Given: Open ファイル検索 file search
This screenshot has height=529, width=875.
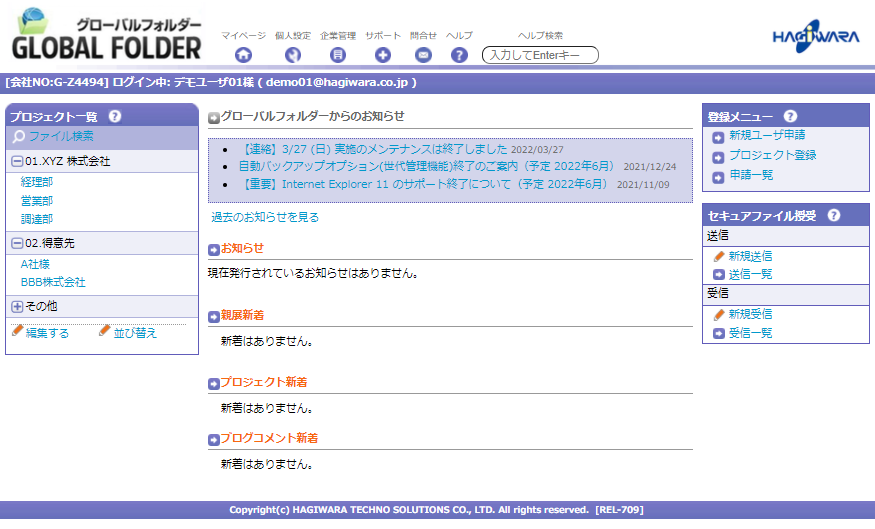Looking at the screenshot, I should 61,137.
